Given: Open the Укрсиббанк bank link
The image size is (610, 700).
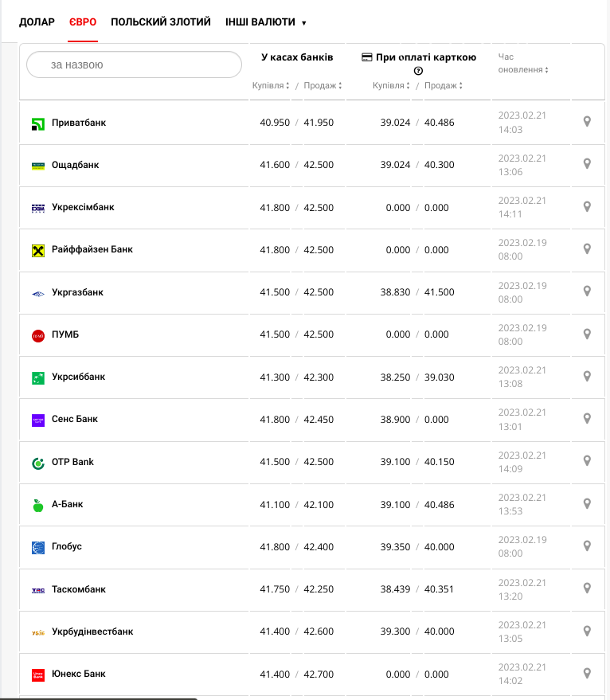Looking at the screenshot, I should click(x=78, y=377).
